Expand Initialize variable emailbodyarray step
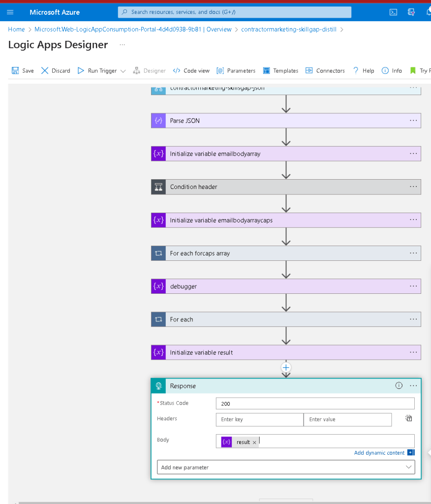This screenshot has height=504, width=431. (286, 154)
